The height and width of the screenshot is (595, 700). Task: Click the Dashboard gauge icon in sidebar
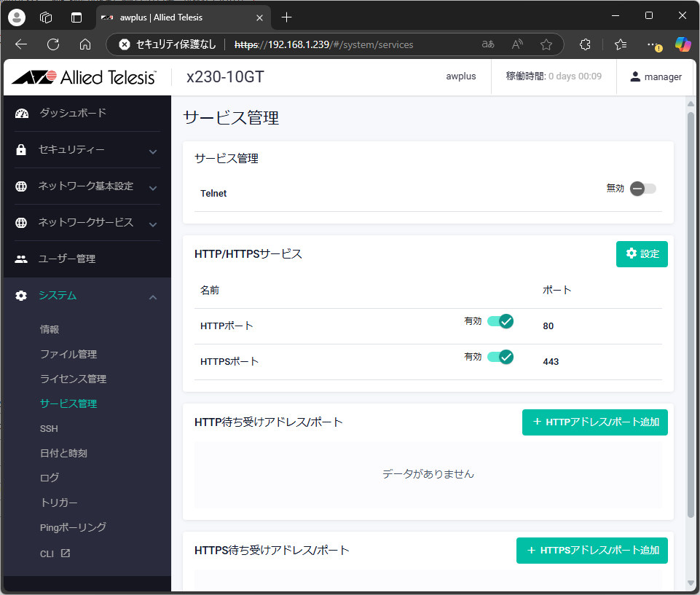(x=22, y=113)
